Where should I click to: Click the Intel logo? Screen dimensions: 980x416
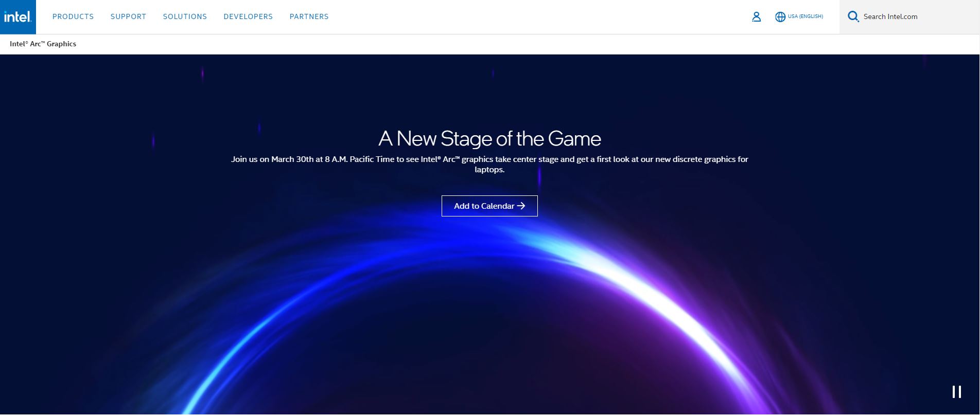coord(18,17)
